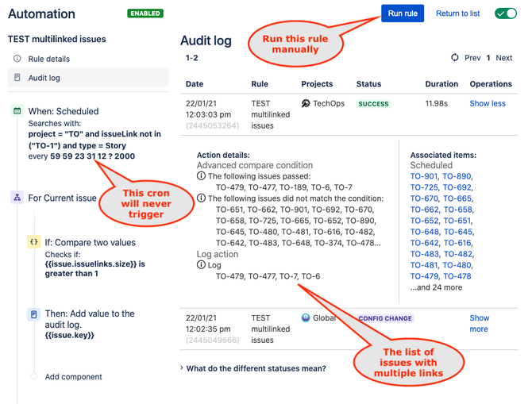Viewport: 532px width, 404px height.
Task: Select the Scheduled trigger calendar icon
Action: tap(17, 110)
